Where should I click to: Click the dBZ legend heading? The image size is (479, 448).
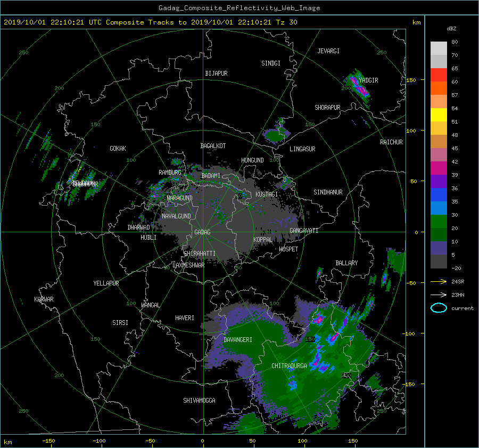(451, 28)
